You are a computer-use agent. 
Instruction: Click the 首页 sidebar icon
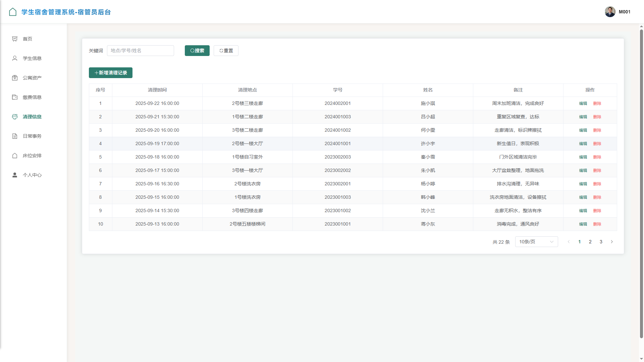pyautogui.click(x=15, y=39)
